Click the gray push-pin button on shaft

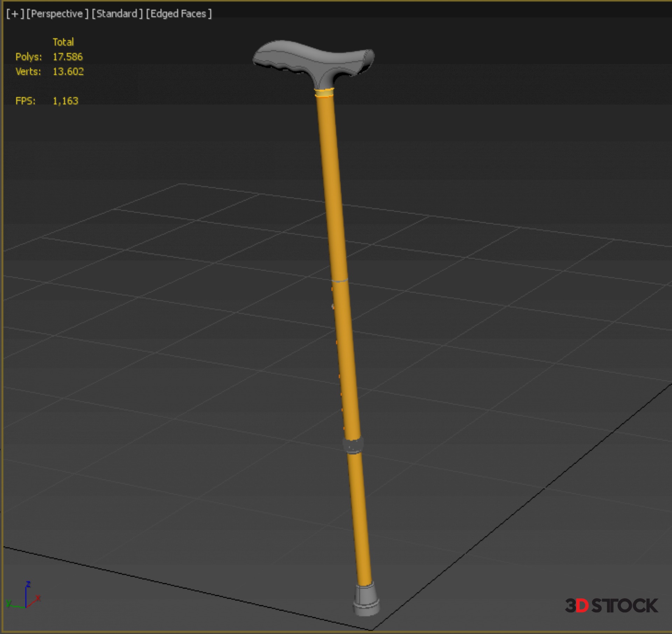333,307
